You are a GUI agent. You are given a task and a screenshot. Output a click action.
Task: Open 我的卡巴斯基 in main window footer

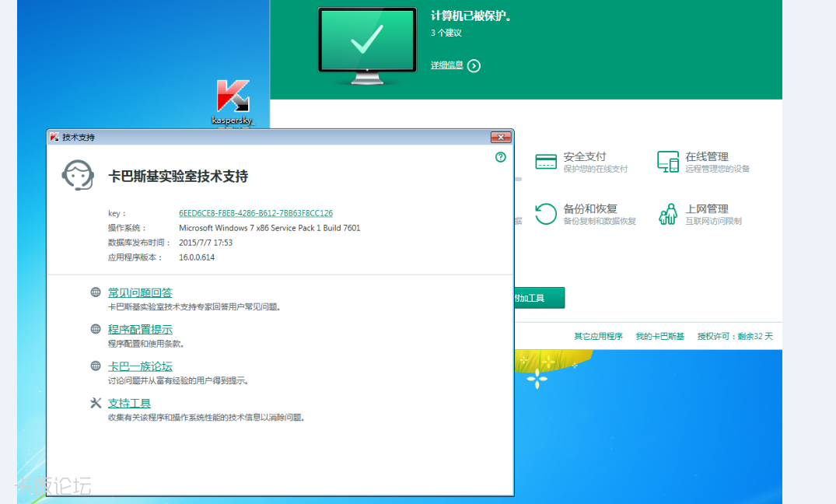click(x=660, y=337)
